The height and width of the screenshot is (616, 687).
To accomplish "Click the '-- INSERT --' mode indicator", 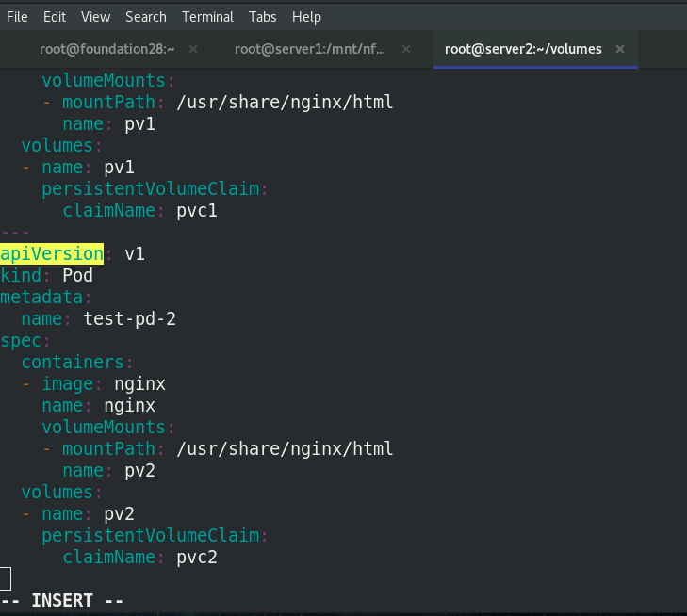I will click(62, 600).
